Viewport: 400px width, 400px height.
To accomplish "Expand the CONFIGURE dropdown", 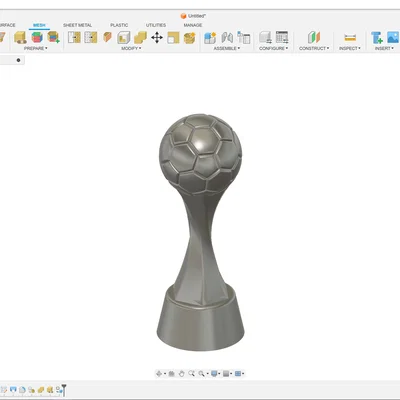I will pos(273,48).
